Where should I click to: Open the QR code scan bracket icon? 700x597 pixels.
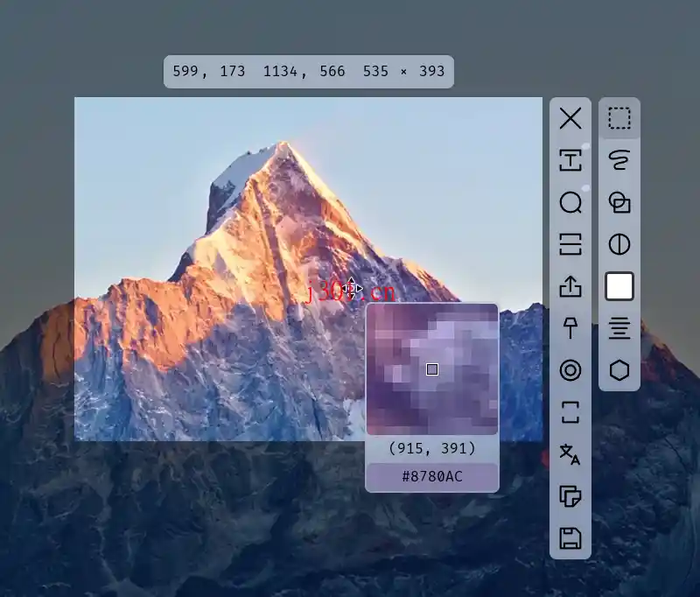pos(570,244)
